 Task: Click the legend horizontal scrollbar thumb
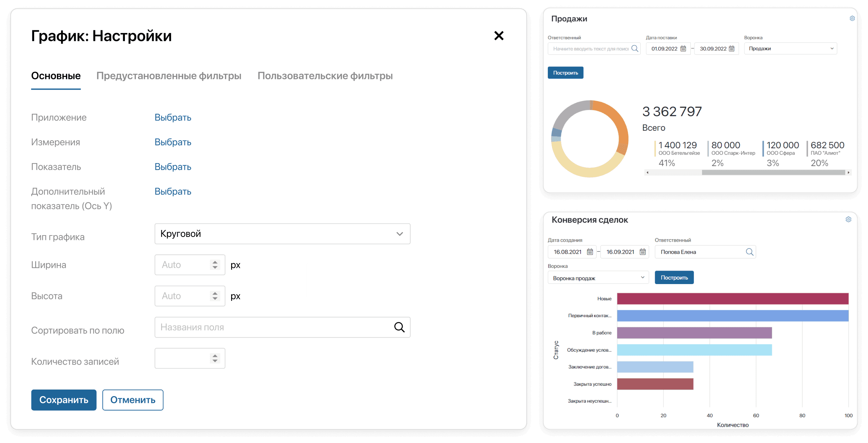[773, 172]
